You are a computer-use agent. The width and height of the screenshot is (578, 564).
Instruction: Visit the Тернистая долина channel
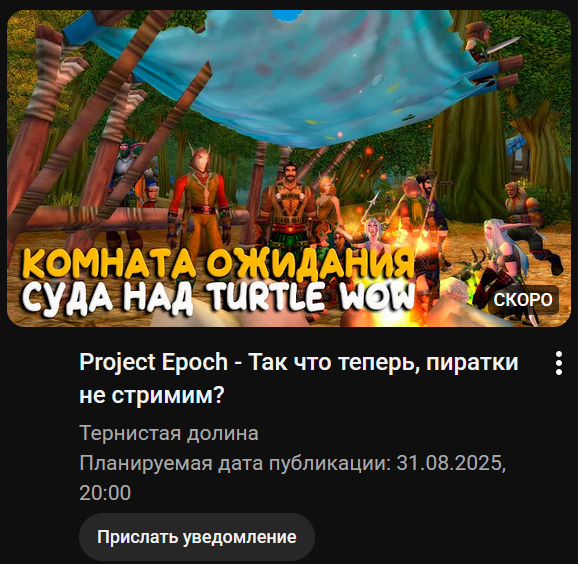169,433
